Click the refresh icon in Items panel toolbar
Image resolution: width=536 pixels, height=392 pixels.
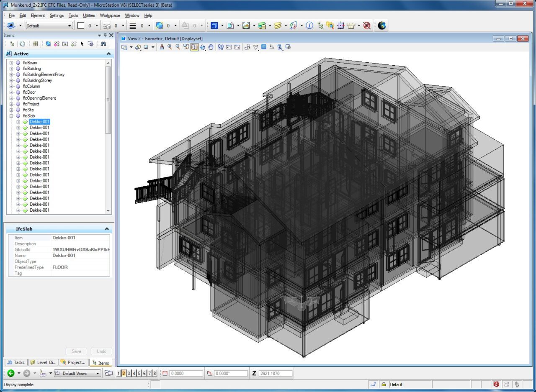(x=22, y=44)
